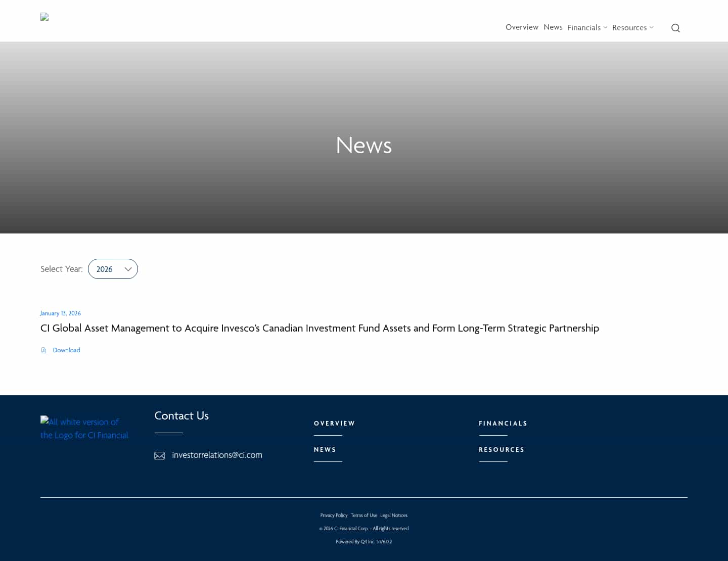The height and width of the screenshot is (561, 728).
Task: Click the FINANCIALS link in the footer
Action: point(503,424)
